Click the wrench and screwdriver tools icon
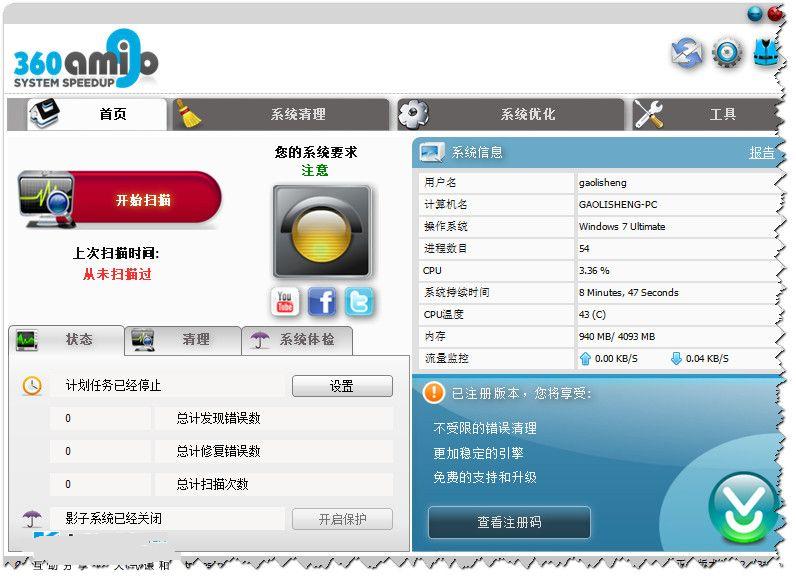 tap(649, 114)
